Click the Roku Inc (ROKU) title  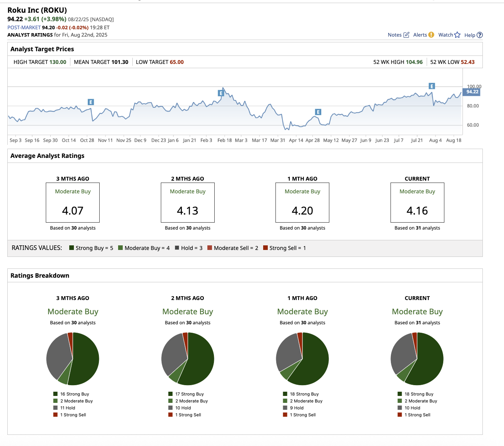(x=37, y=10)
